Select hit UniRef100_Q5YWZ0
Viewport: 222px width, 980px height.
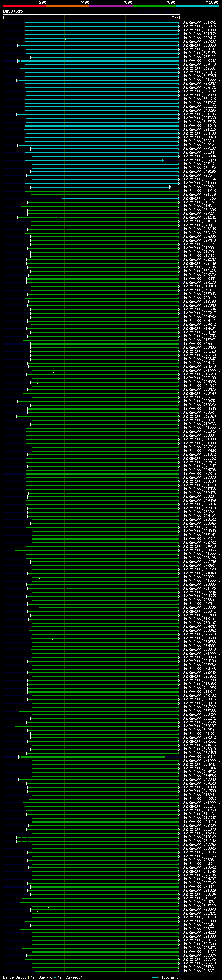199,416
